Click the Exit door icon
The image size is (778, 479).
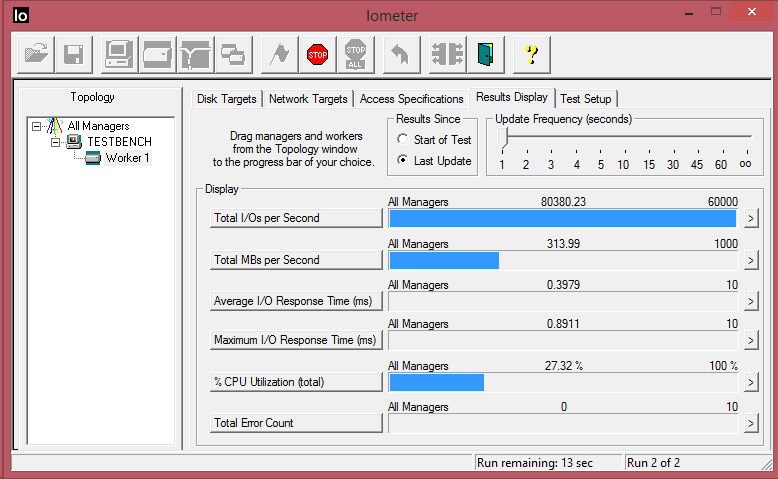pos(486,55)
